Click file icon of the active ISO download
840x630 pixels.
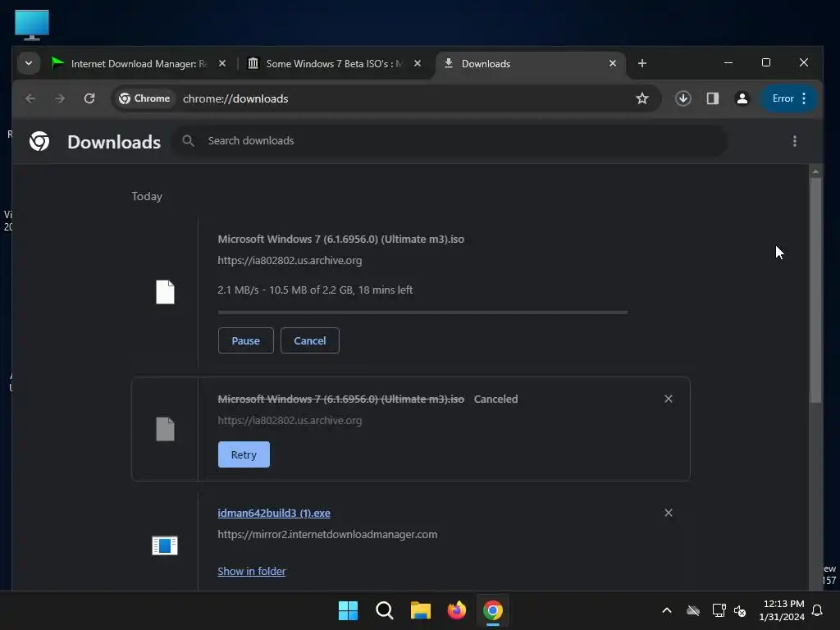[x=165, y=292]
